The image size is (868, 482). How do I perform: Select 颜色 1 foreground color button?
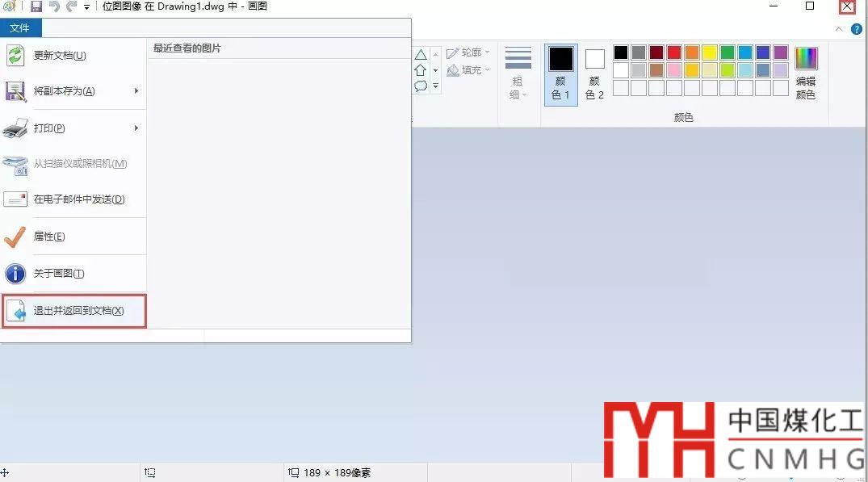560,75
